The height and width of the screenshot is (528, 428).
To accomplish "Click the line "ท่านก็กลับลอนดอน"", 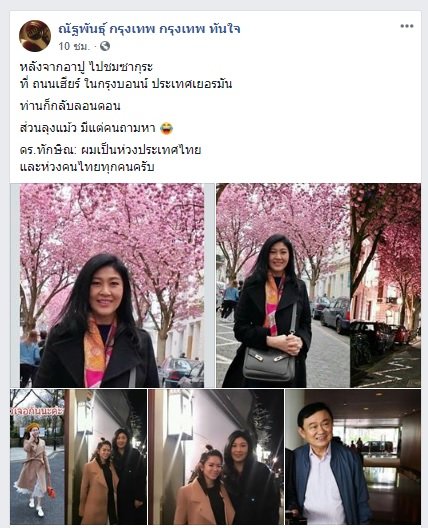I will [70, 106].
